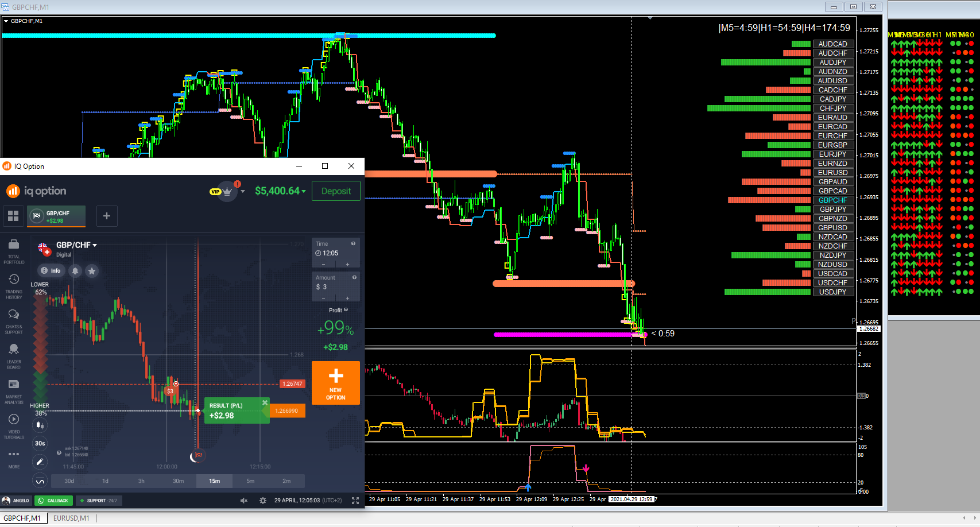Open the More sidebar menu

tap(14, 459)
